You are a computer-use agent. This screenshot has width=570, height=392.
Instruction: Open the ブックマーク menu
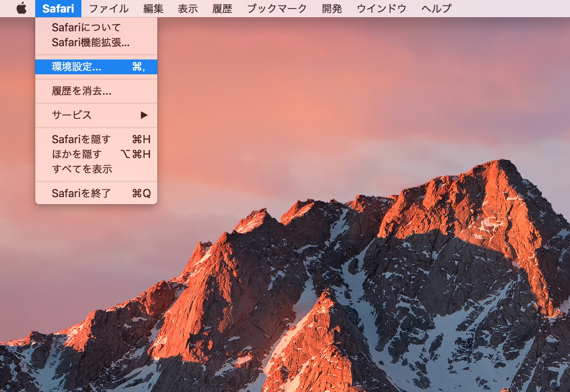tap(277, 8)
